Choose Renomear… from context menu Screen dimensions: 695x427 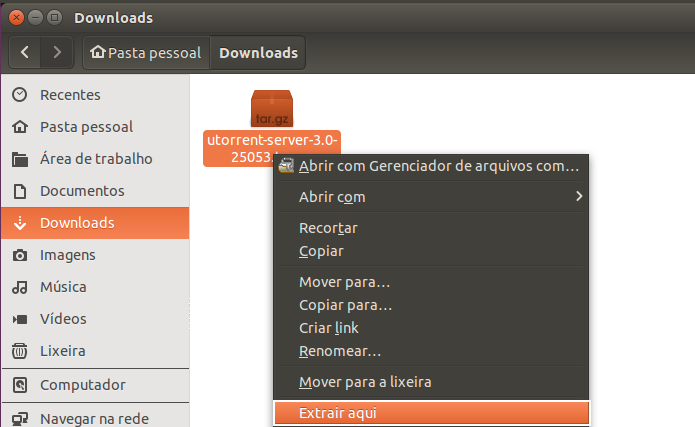[431, 351]
